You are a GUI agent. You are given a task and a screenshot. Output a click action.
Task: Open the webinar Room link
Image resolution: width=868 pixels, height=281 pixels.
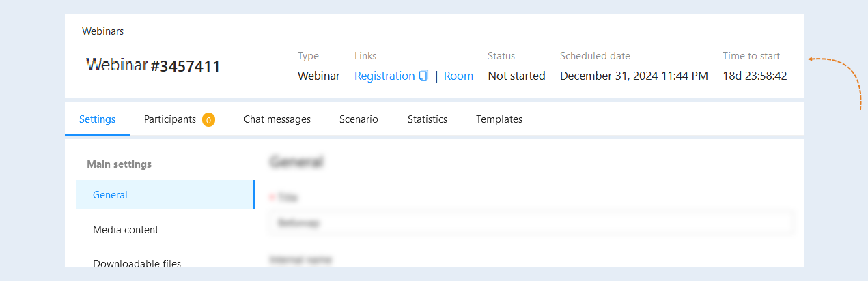click(458, 76)
